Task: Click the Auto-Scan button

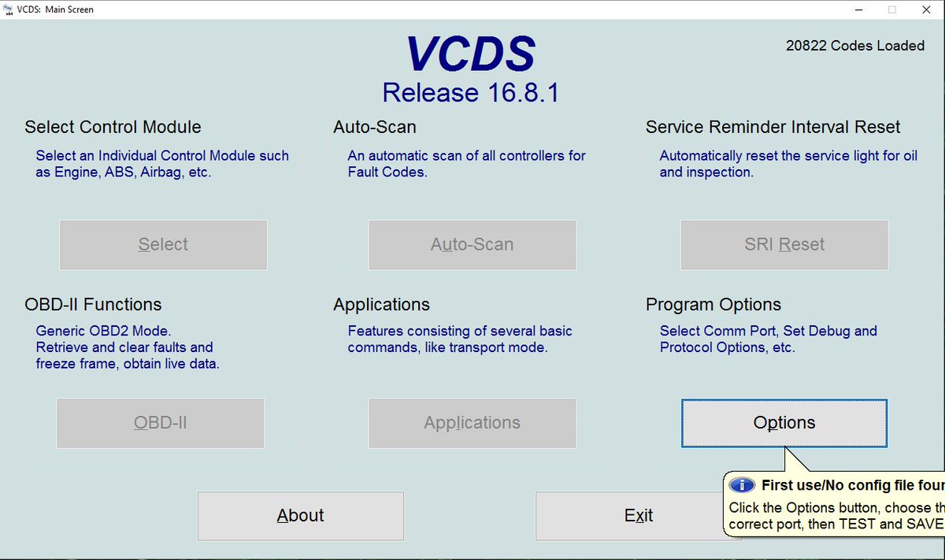Action: coord(472,245)
